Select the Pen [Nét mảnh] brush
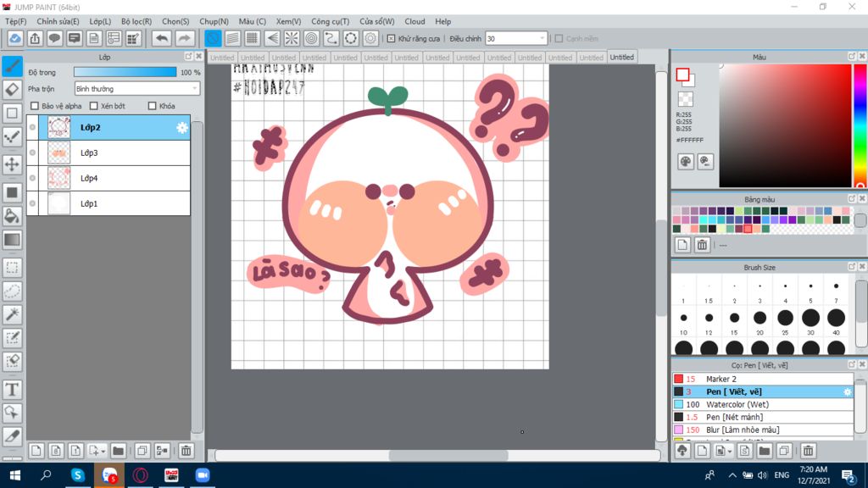868x488 pixels. tap(763, 417)
